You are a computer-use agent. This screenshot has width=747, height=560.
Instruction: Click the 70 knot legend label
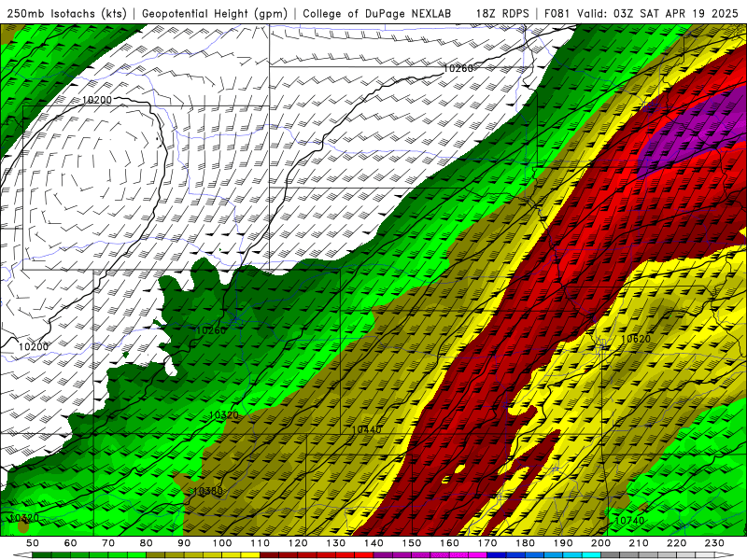coord(108,543)
